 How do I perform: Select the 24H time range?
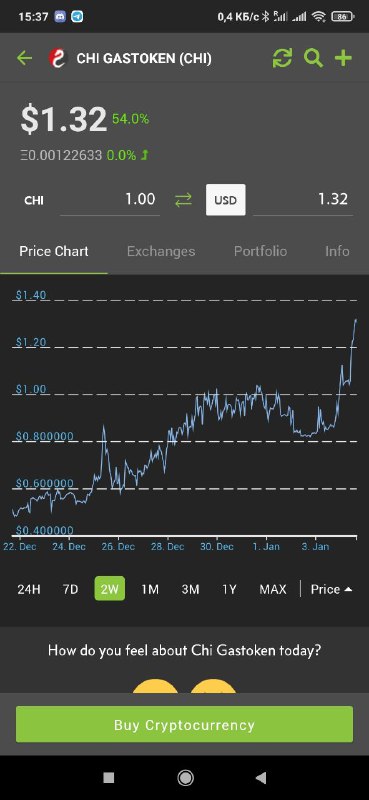click(29, 589)
